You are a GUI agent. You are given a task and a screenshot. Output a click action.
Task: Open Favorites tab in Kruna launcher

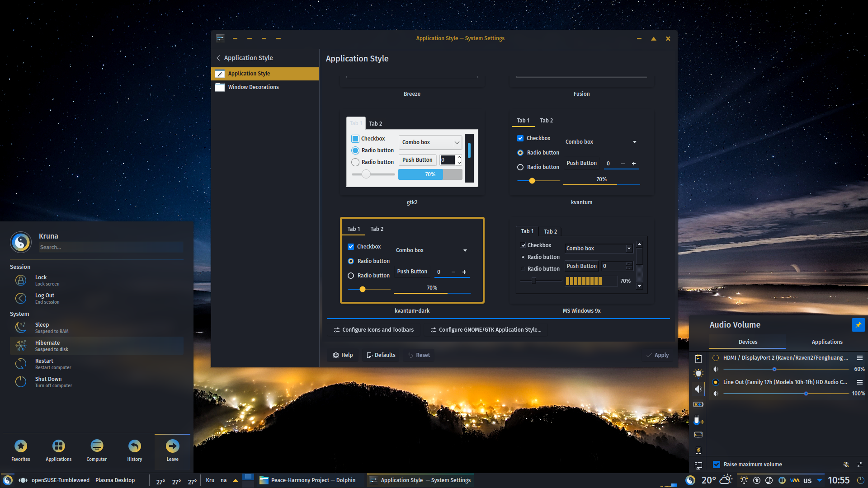point(21,450)
